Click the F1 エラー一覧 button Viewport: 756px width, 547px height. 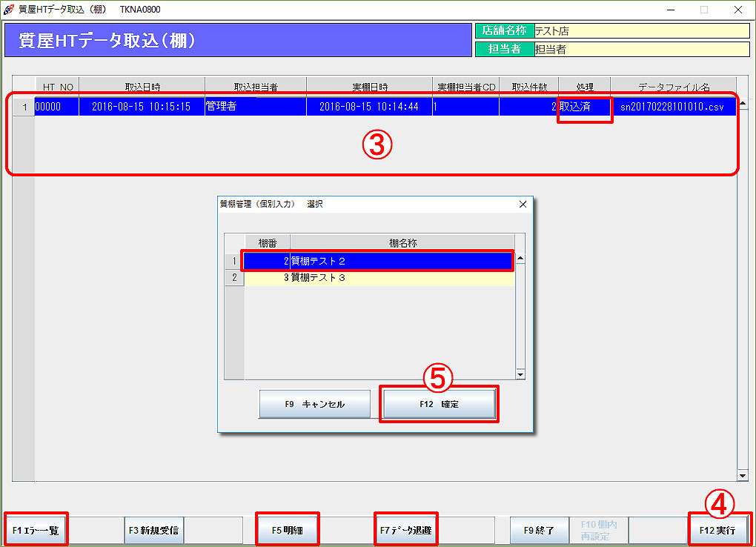pyautogui.click(x=35, y=530)
